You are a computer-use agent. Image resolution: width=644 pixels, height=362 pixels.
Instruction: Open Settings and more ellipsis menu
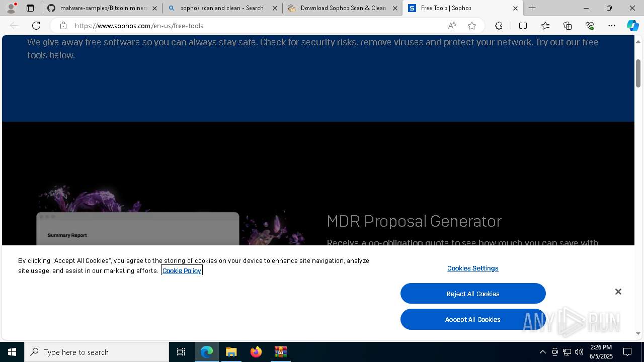coord(612,26)
